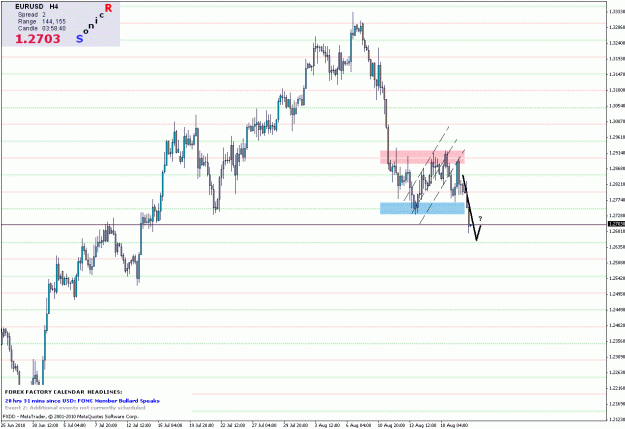Image resolution: width=625 pixels, height=429 pixels.
Task: Click the 27 Jul 04:00 time axis label
Action: pos(264,425)
